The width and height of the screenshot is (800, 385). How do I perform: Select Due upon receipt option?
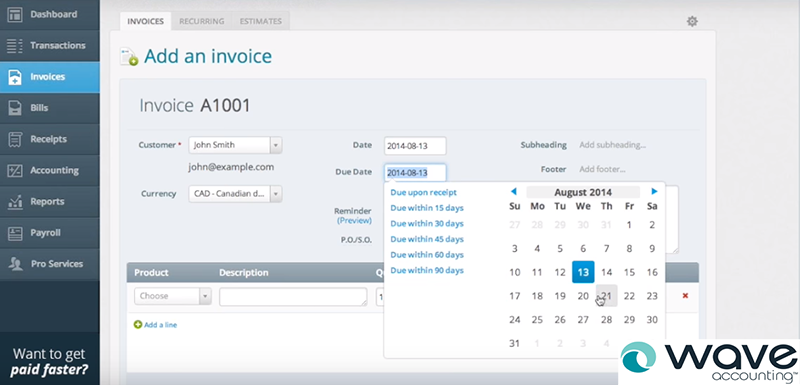(x=423, y=192)
